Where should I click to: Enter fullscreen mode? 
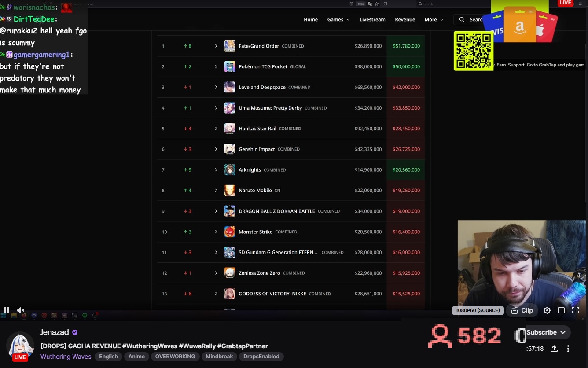tap(575, 310)
